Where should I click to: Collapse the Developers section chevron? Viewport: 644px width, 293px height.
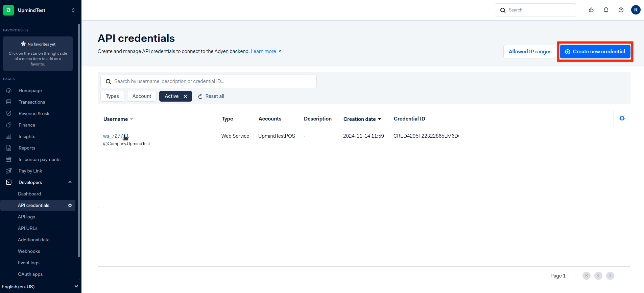(70, 182)
